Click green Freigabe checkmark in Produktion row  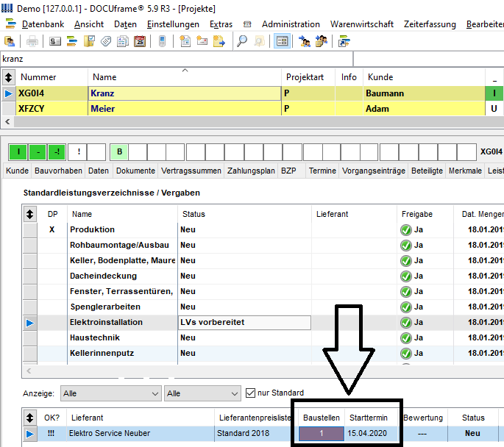(406, 230)
